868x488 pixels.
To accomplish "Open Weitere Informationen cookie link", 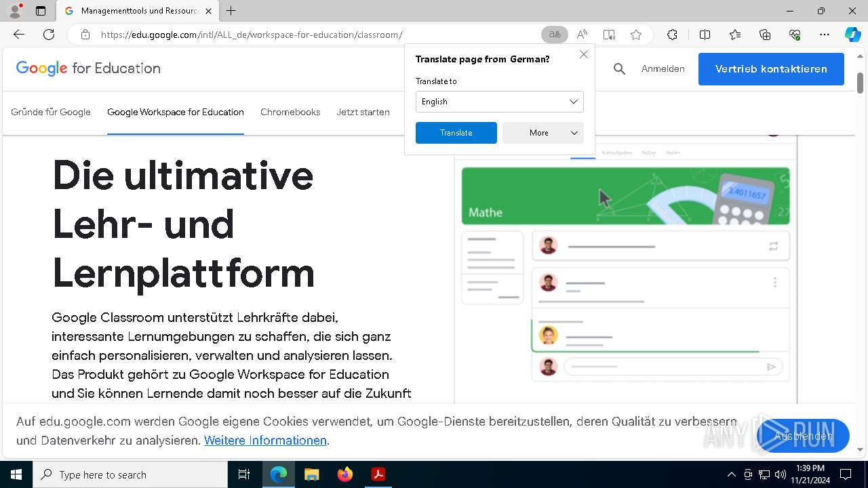I will tap(265, 441).
